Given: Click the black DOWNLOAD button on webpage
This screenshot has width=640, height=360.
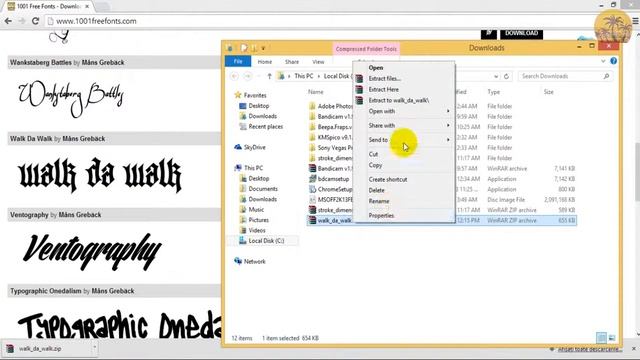Looking at the screenshot, I should (x=522, y=33).
